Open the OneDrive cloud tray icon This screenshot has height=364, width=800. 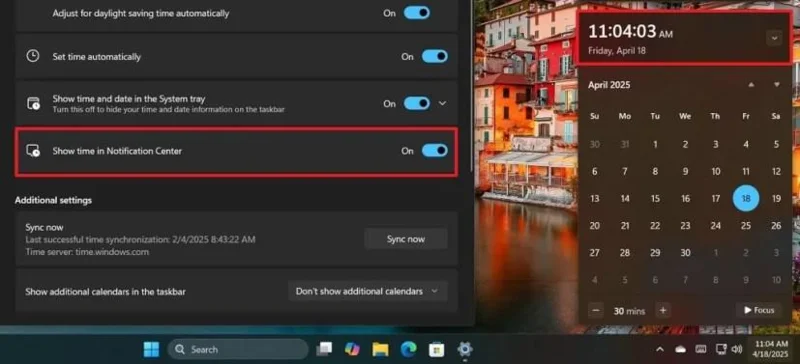(680, 349)
